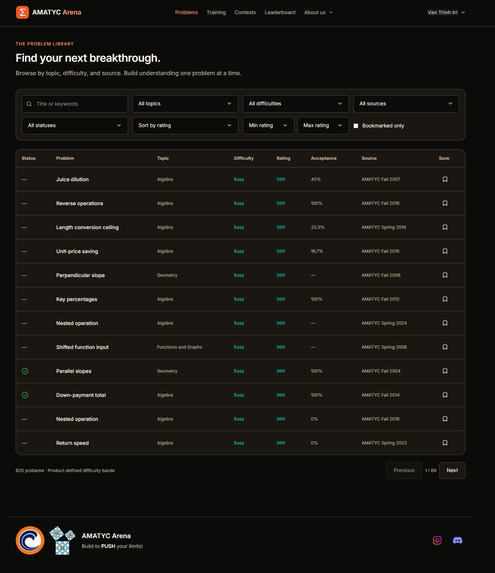495x573 pixels.
Task: Bookmark the Juice dilution problem
Action: 445,179
